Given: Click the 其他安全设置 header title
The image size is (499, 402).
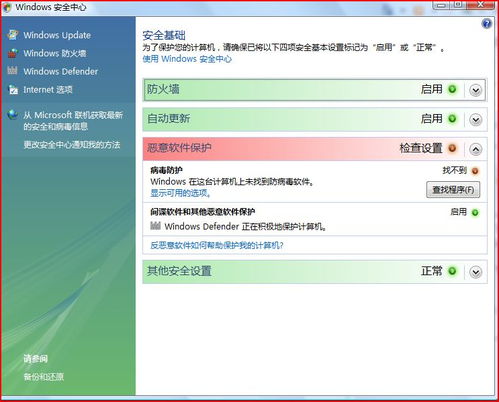Looking at the screenshot, I should 179,271.
